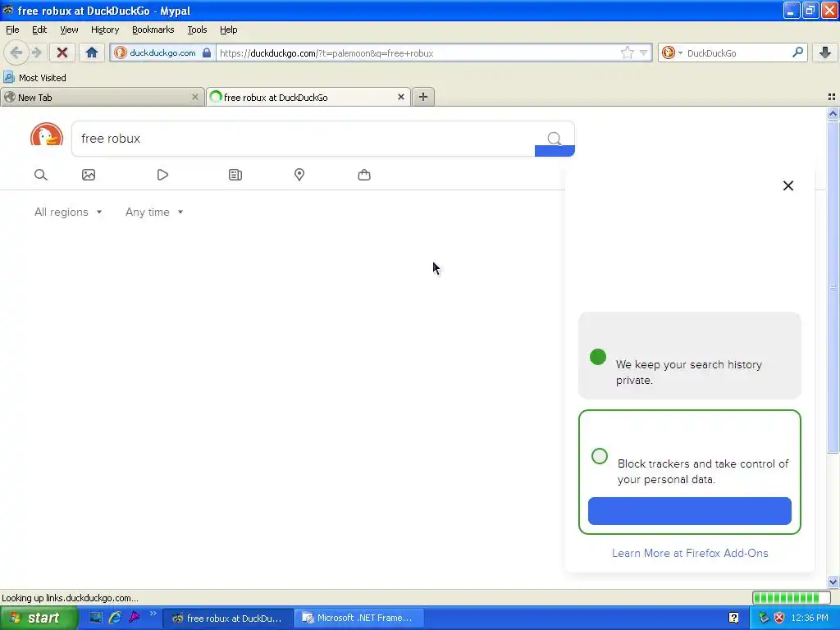Click the padlock site security icon
This screenshot has width=840, height=630.
pyautogui.click(x=206, y=52)
